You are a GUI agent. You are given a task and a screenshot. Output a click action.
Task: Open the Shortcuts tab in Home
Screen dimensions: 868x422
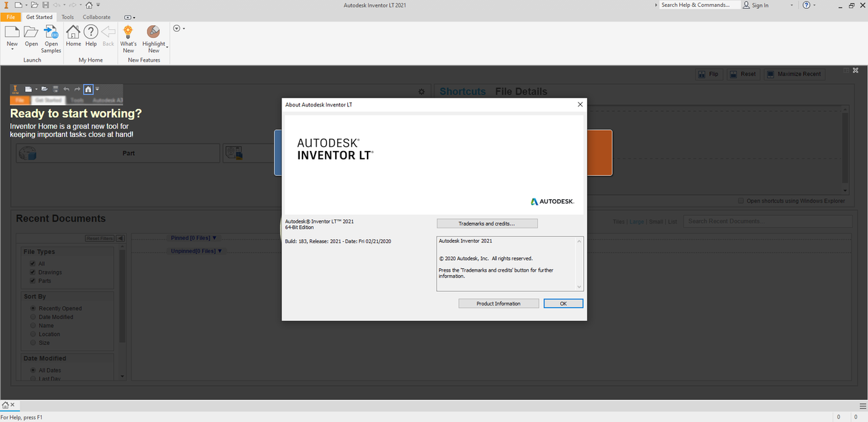(462, 91)
